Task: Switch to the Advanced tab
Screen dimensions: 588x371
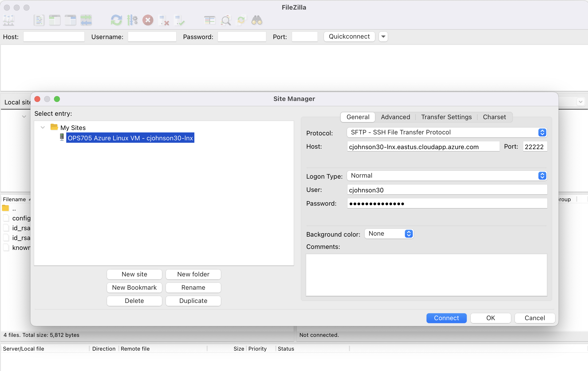Action: click(x=395, y=117)
